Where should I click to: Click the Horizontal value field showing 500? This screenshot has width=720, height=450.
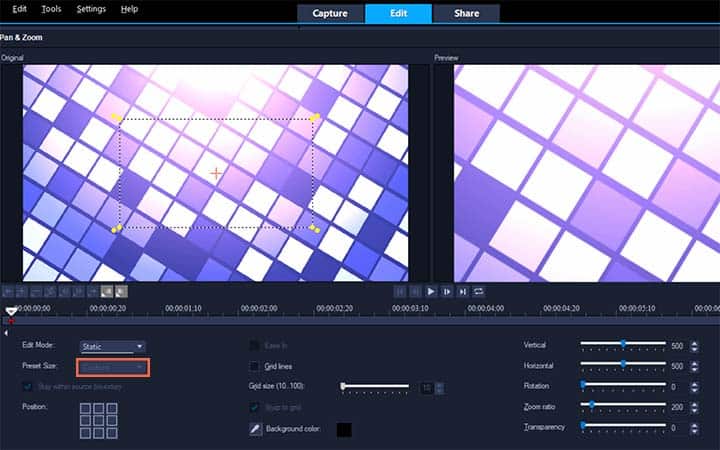point(678,366)
